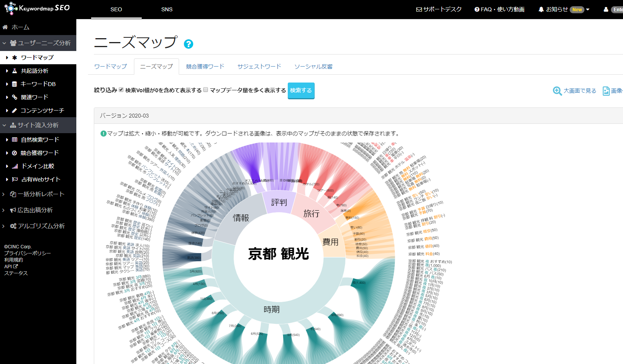This screenshot has height=364, width=623.
Task: Open the プライバシーポリシー link
Action: pos(27,253)
